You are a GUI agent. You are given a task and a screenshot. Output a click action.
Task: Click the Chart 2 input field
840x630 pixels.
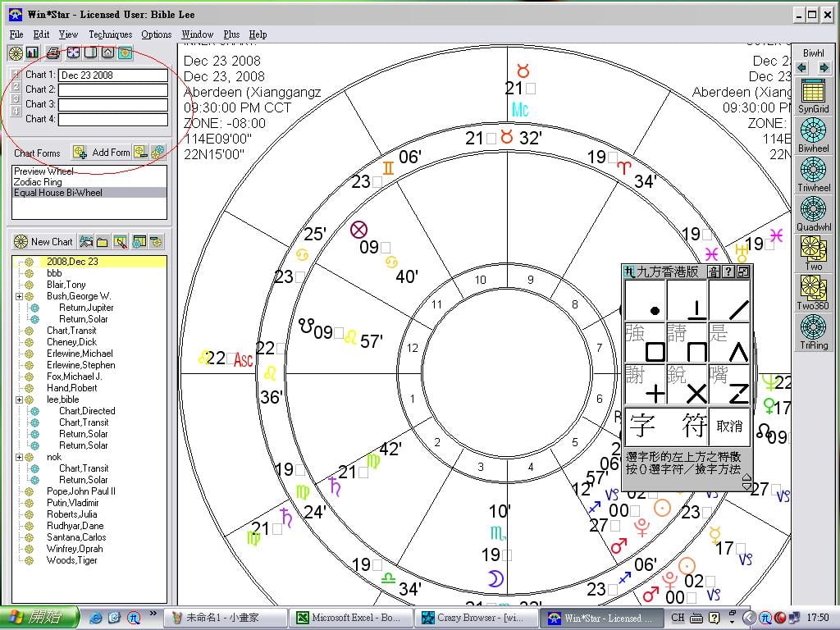tap(112, 90)
